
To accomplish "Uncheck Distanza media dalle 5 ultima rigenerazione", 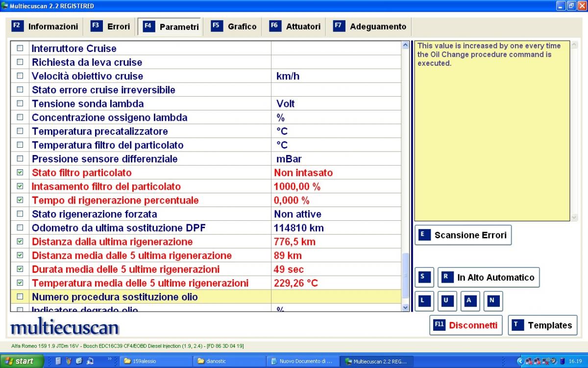I will coord(20,255).
